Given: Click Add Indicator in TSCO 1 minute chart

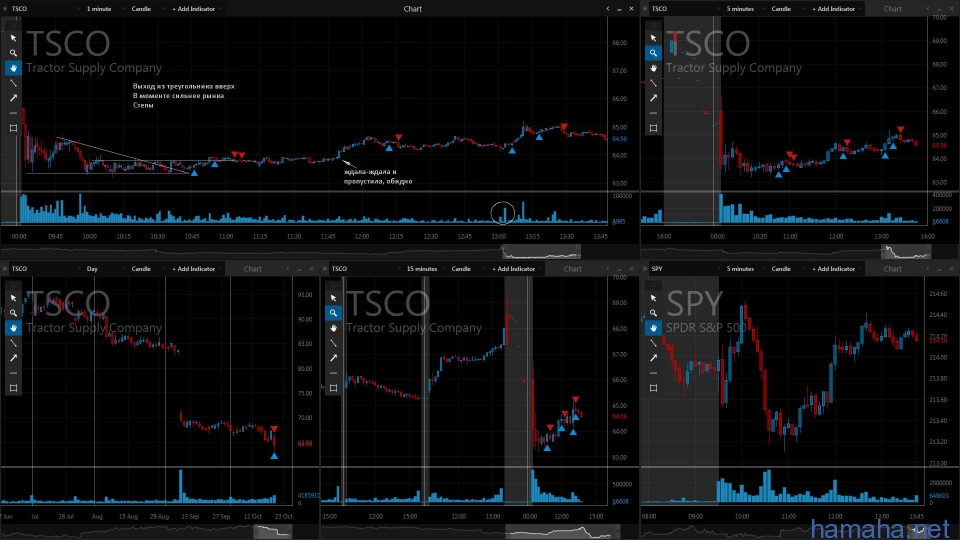Looking at the screenshot, I should click(x=195, y=9).
